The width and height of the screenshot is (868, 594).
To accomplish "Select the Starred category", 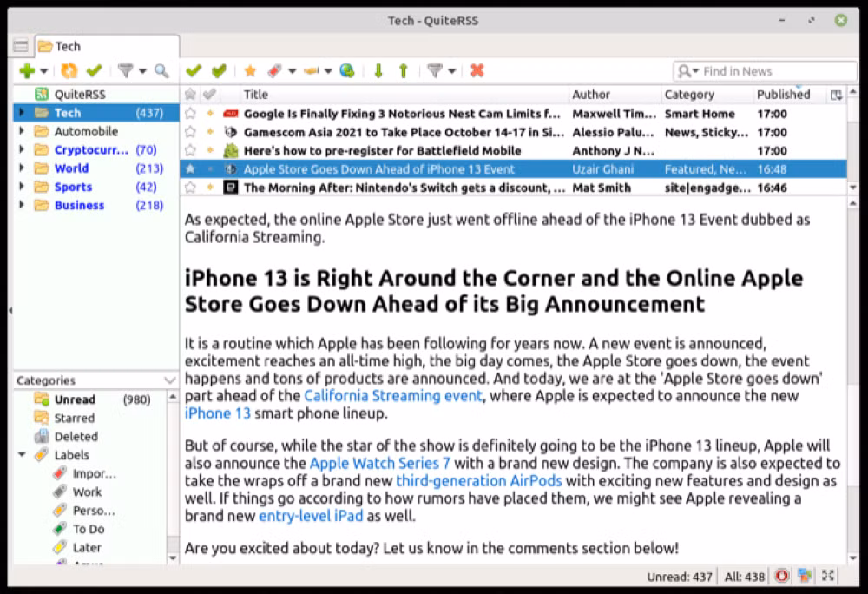I will pyautogui.click(x=91, y=418).
